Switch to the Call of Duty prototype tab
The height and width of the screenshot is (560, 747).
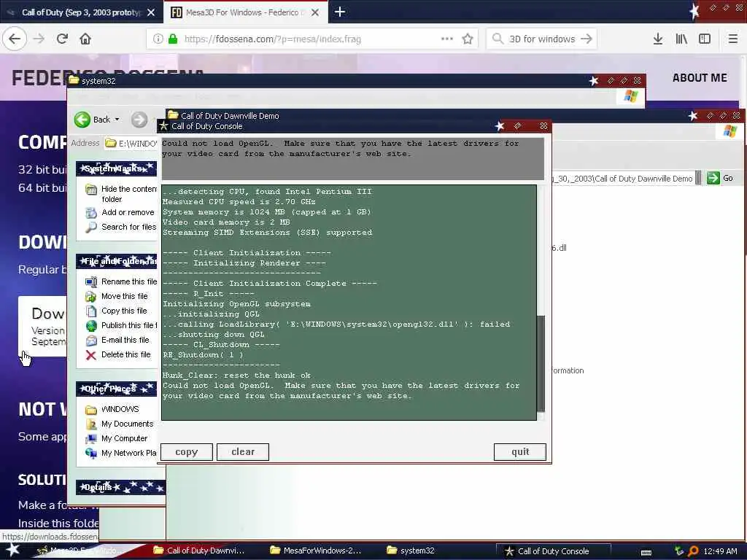[x=81, y=12]
